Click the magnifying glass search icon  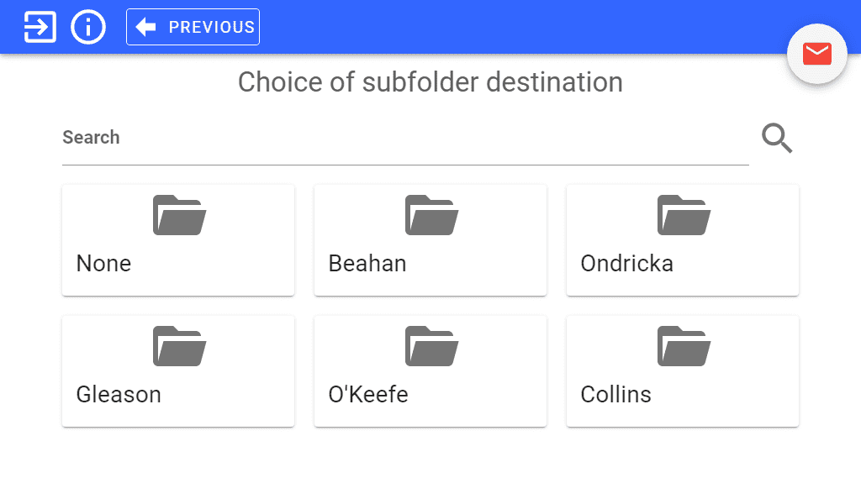point(777,138)
